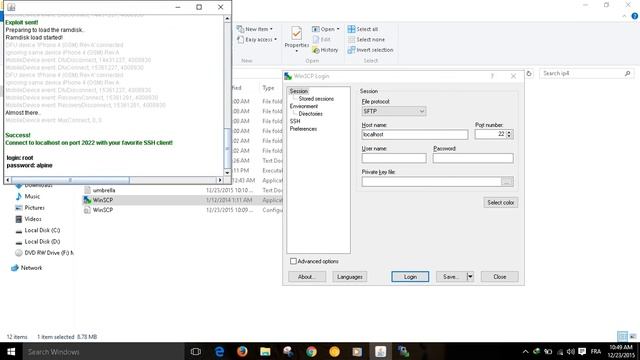Click the Login button
640x360 pixels.
(410, 277)
